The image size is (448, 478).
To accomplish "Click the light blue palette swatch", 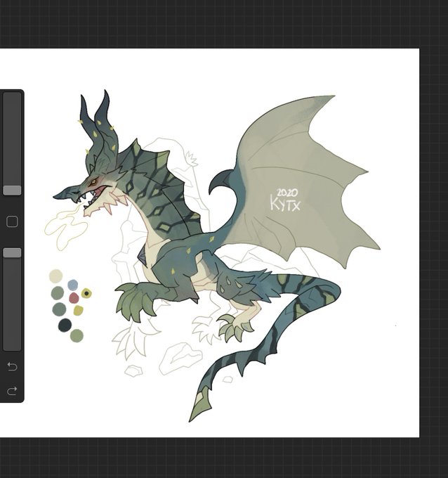I will pos(73,285).
